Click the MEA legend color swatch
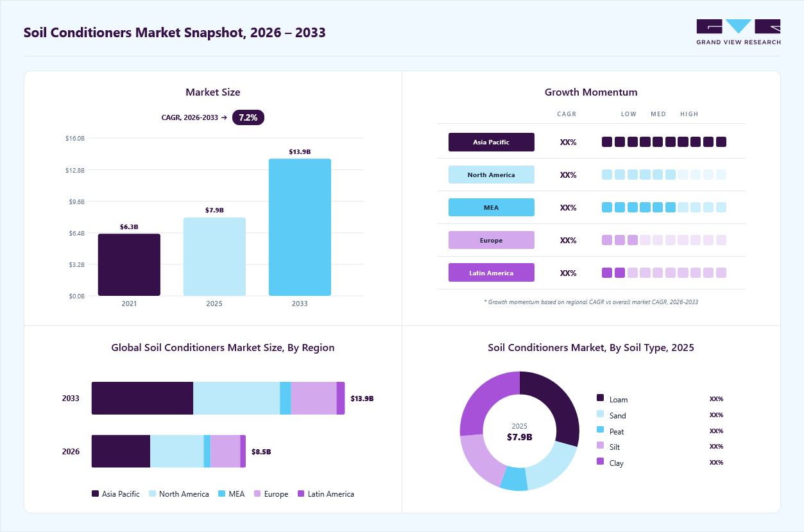The height and width of the screenshot is (532, 804). 222,494
